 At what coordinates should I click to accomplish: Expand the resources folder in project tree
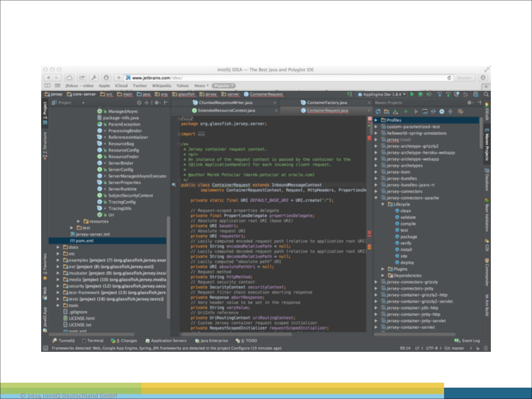click(78, 221)
